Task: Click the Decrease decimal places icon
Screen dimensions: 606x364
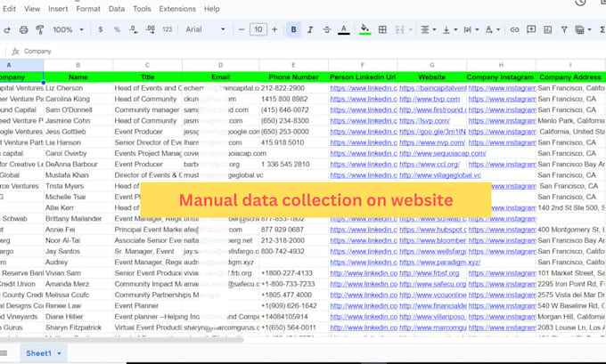Action: tap(134, 29)
